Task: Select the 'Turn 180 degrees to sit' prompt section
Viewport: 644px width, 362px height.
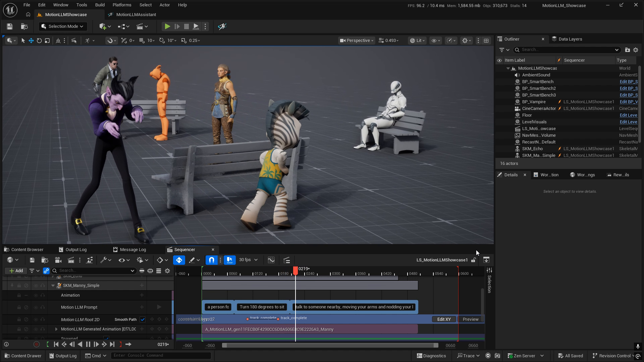Action: pos(262,307)
